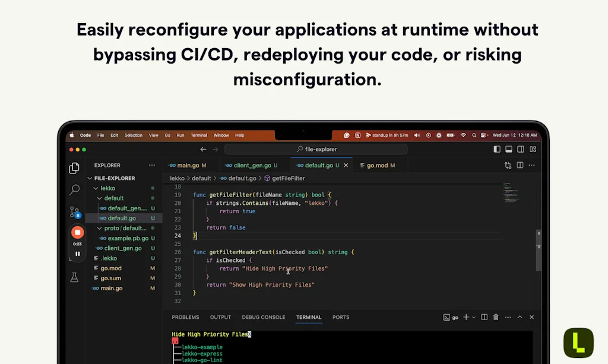Open main.go from the Explorer tree

pos(111,288)
